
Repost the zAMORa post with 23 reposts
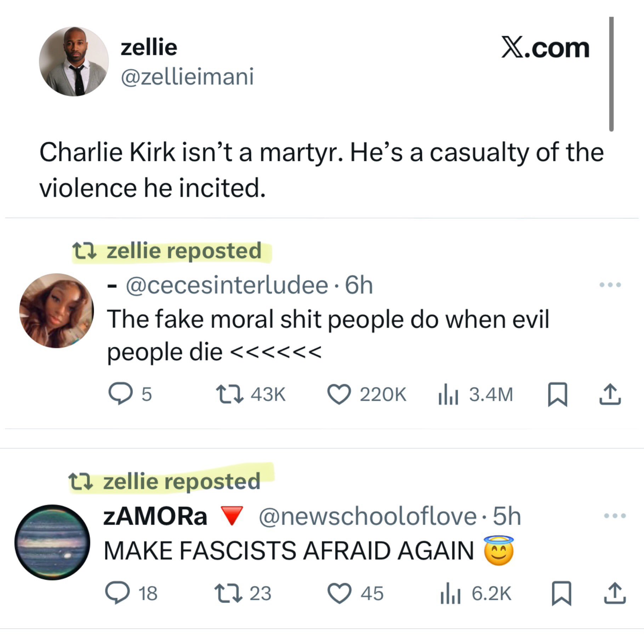228,593
